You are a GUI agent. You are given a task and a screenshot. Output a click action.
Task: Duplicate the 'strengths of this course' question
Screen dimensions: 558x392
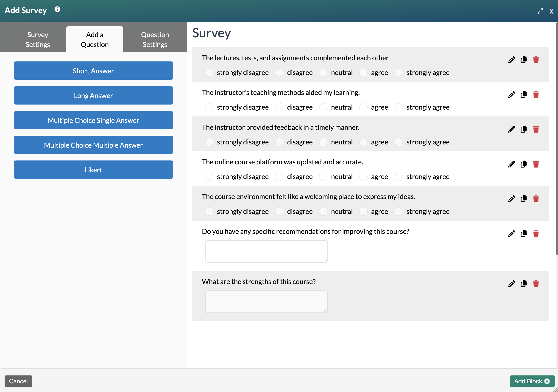click(x=524, y=284)
